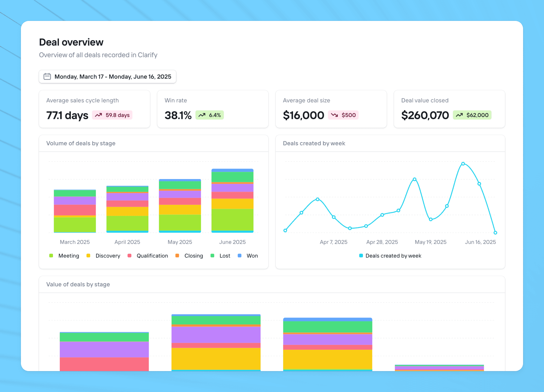Image resolution: width=544 pixels, height=392 pixels.
Task: Open the date range picker dropdown
Action: 108,76
